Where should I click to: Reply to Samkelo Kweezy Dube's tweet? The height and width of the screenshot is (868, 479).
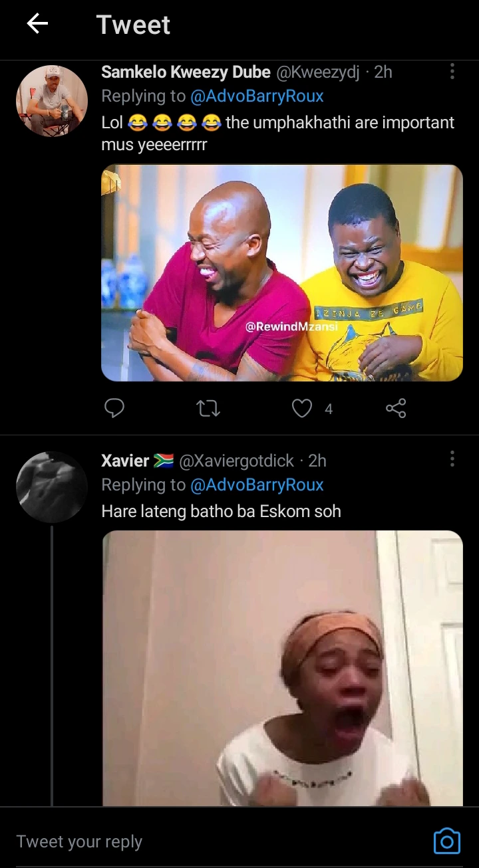[114, 408]
